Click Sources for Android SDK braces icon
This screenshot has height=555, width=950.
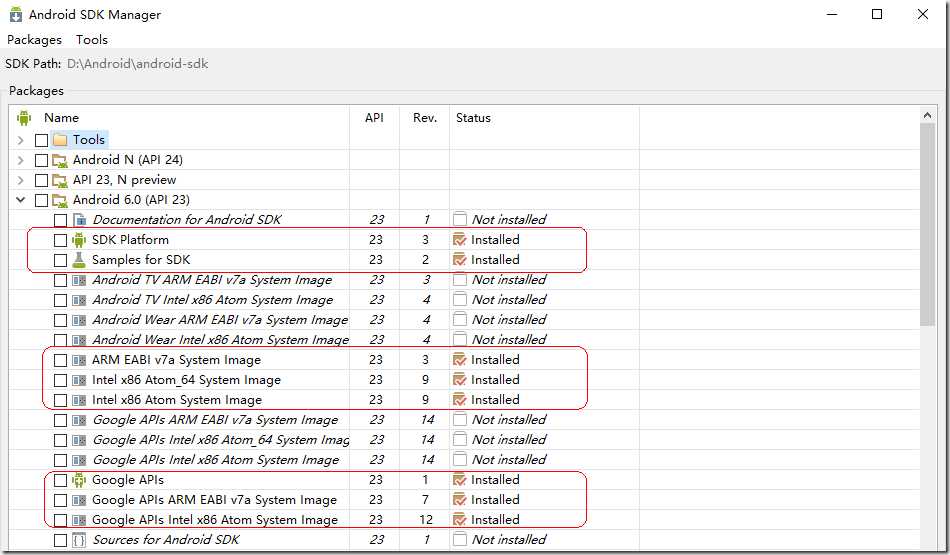(79, 540)
